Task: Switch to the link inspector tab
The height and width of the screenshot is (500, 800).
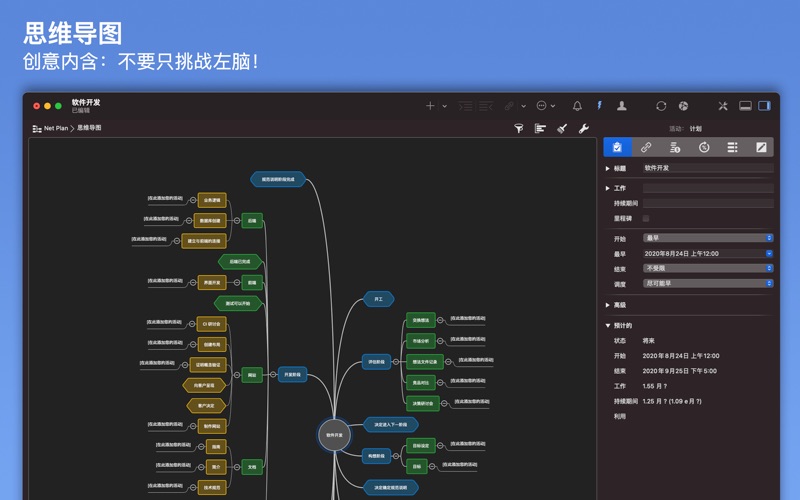Action: click(646, 148)
